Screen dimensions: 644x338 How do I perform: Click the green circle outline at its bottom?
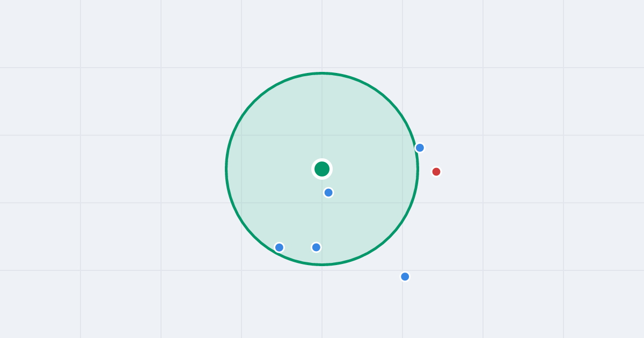pos(322,264)
